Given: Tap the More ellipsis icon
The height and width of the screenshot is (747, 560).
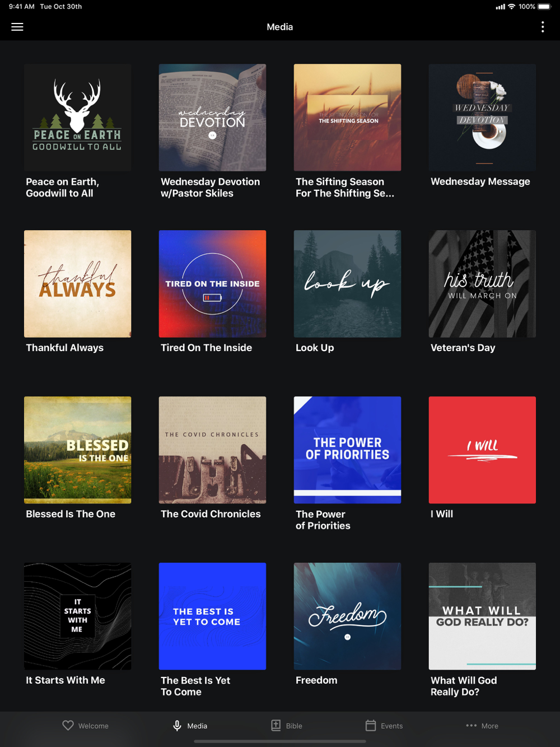Looking at the screenshot, I should [472, 725].
